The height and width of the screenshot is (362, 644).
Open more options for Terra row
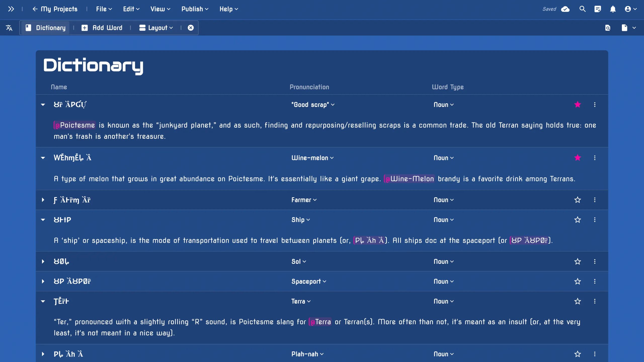tap(595, 301)
